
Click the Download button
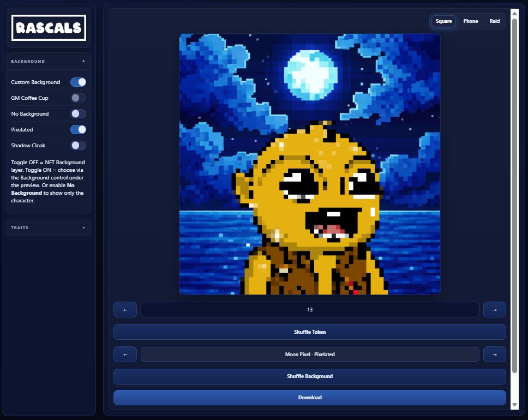tap(310, 398)
